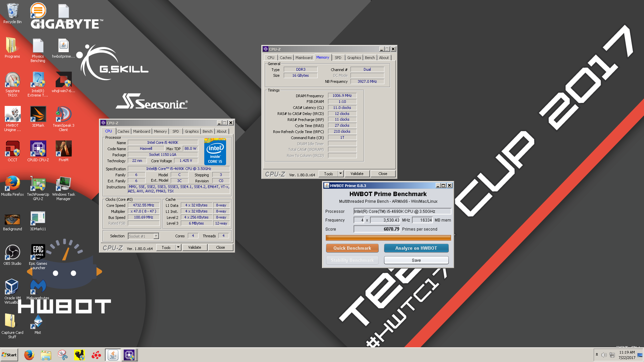
Task: Launch TeamSpeak 3 Client shortcut
Action: pos(63,119)
